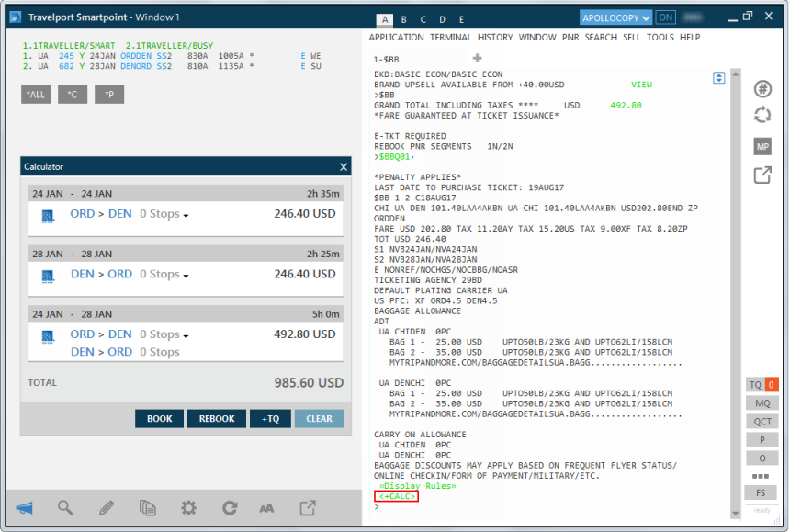Click the hash symbol icon in right sidebar
Viewport: 790px width, 532px height.
(762, 88)
